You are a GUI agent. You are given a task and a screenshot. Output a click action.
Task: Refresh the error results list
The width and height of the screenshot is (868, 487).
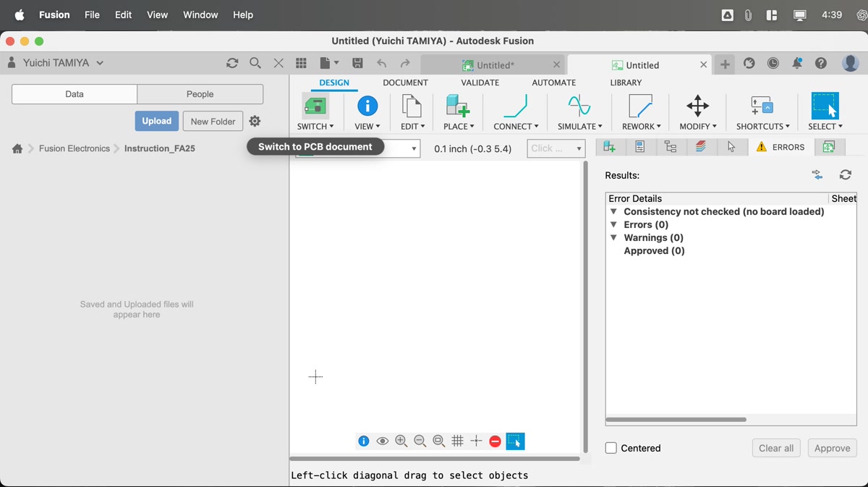pos(846,175)
